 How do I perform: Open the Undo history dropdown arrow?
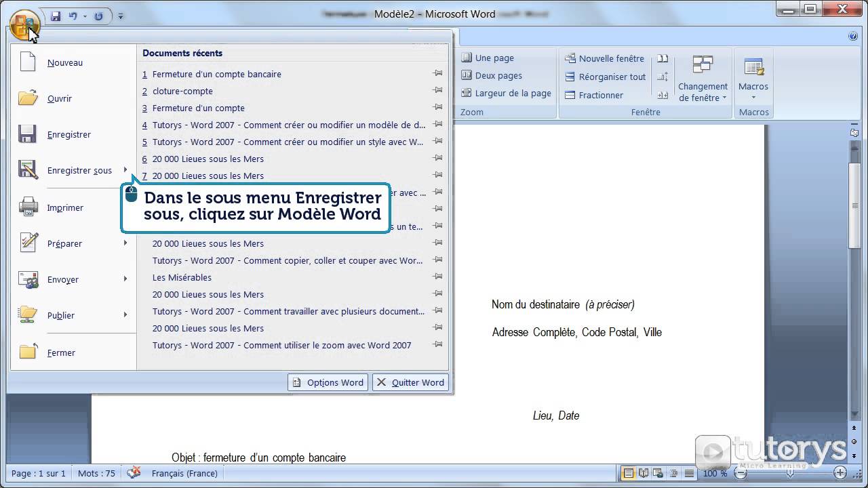pos(85,16)
